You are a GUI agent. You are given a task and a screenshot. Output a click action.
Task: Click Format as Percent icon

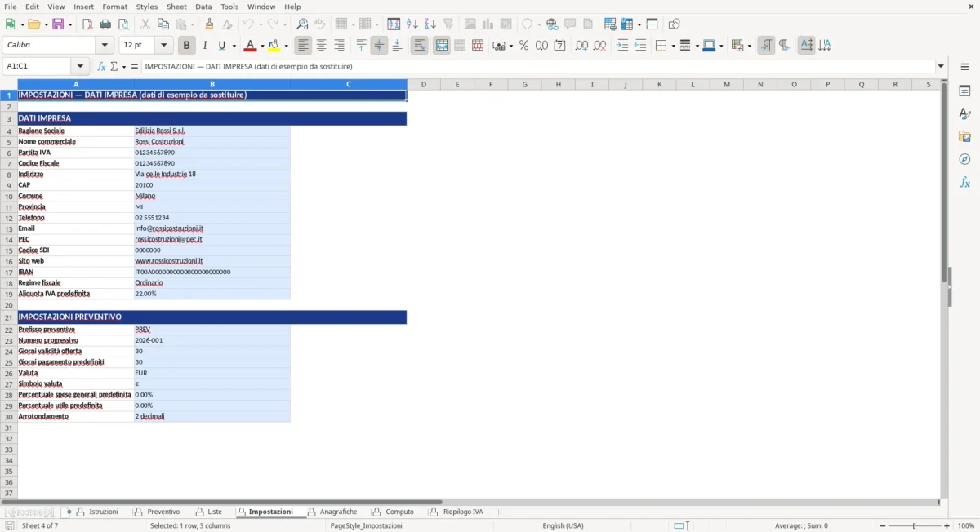click(523, 46)
